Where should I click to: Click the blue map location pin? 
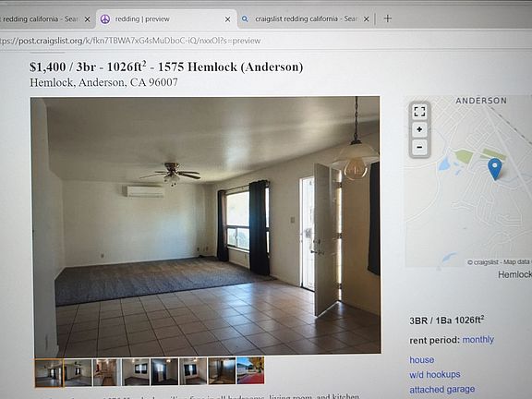tap(495, 169)
